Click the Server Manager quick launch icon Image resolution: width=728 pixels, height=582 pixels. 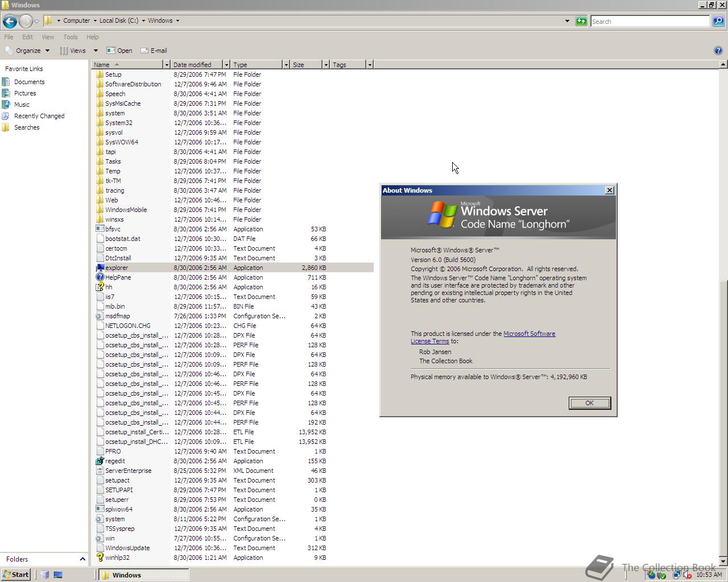45,575
